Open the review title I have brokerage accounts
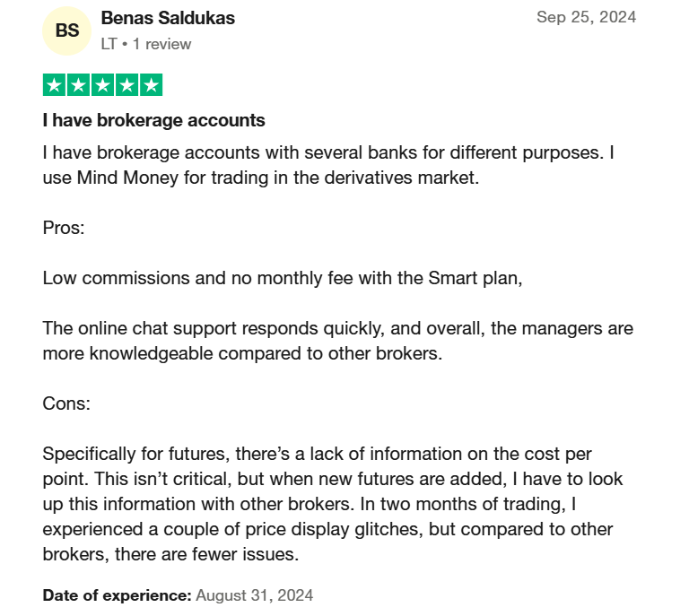Viewport: 689px width, 616px height. coord(153,120)
